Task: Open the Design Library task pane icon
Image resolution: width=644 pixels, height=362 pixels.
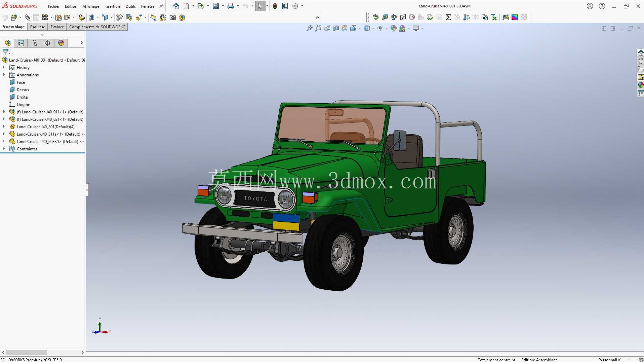Action: (x=641, y=61)
